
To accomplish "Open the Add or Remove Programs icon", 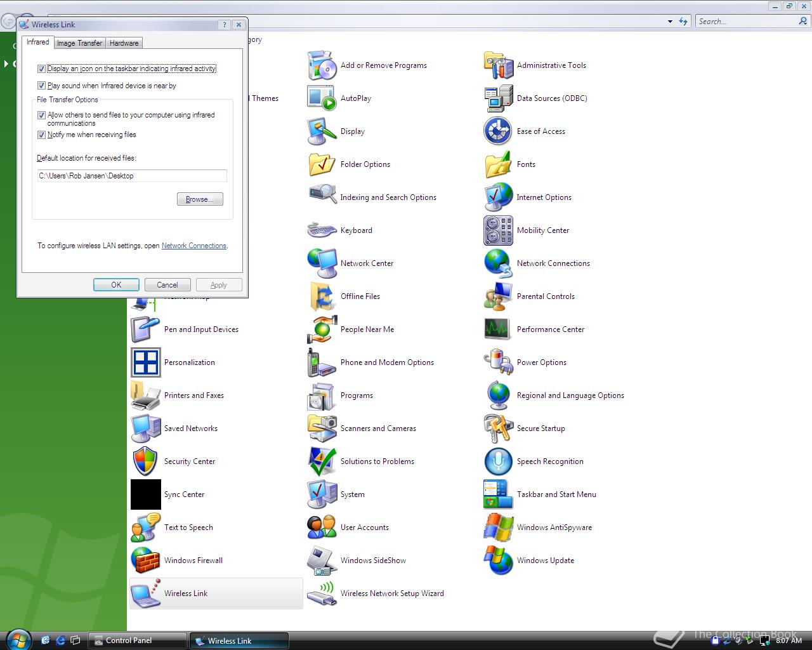I will (322, 65).
